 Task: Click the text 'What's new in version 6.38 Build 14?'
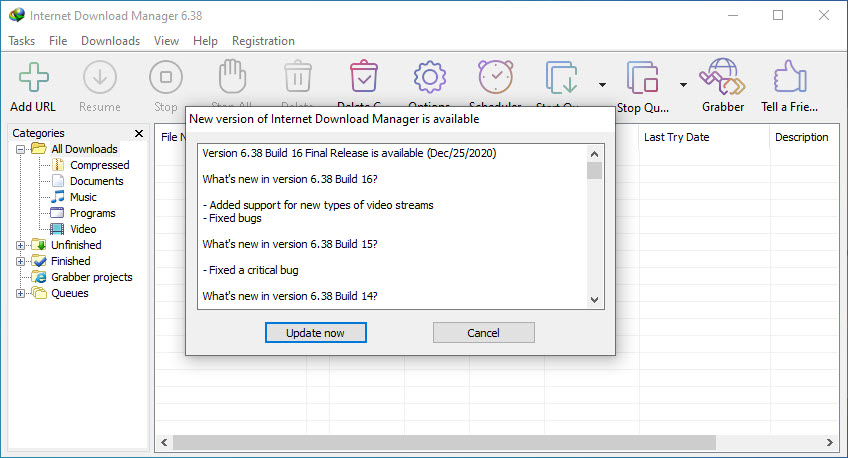290,296
